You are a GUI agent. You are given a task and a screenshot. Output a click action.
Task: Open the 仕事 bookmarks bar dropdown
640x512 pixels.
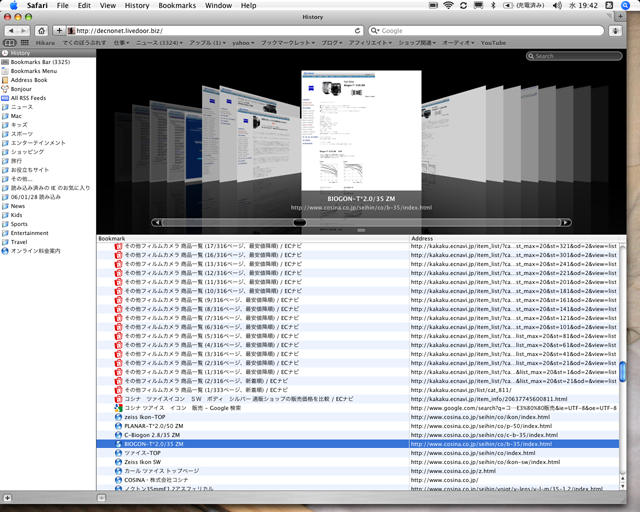(121, 42)
